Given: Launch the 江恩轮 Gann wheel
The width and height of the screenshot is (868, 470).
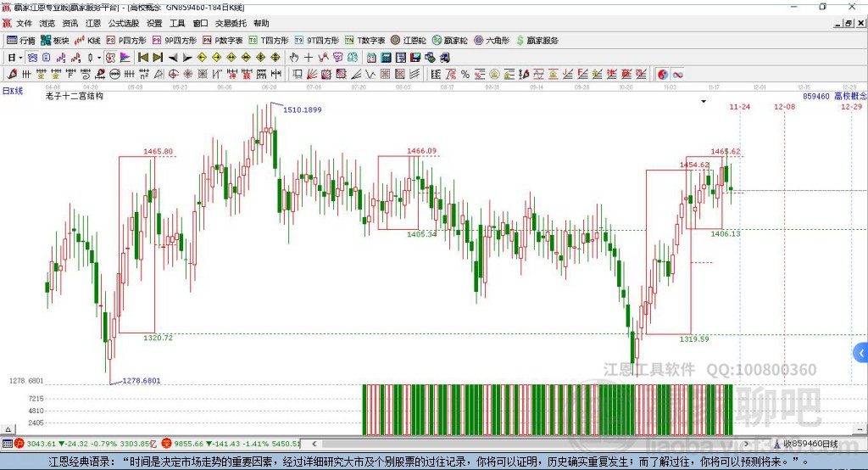Looking at the screenshot, I should (409, 41).
